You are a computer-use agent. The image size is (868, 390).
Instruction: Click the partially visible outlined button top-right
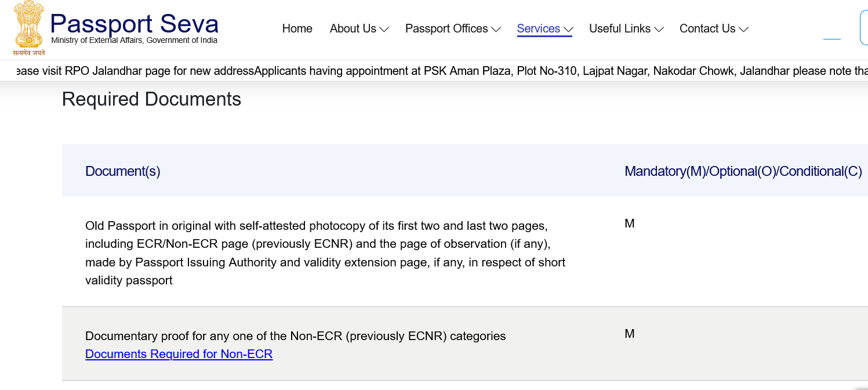coord(863,27)
